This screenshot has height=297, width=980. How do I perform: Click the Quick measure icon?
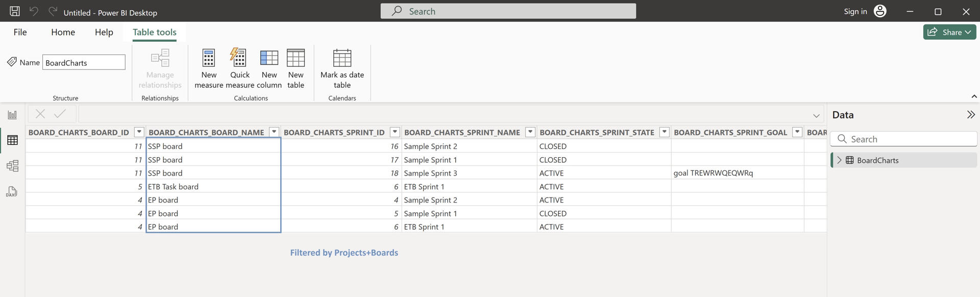click(x=239, y=58)
